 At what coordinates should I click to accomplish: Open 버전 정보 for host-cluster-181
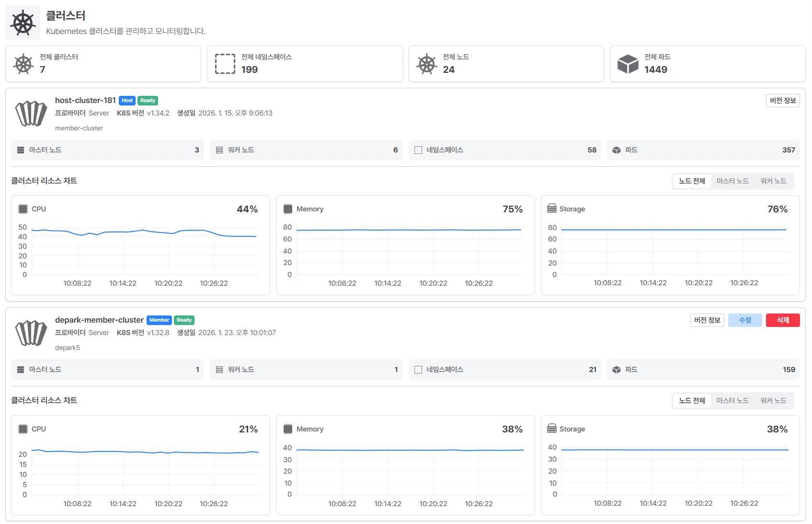tap(783, 101)
